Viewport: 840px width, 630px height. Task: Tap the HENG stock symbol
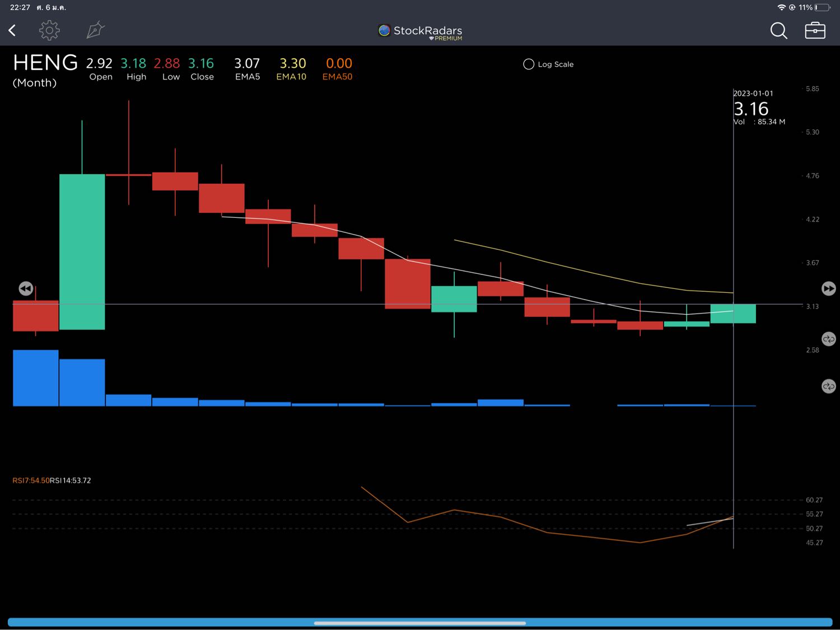(x=45, y=62)
